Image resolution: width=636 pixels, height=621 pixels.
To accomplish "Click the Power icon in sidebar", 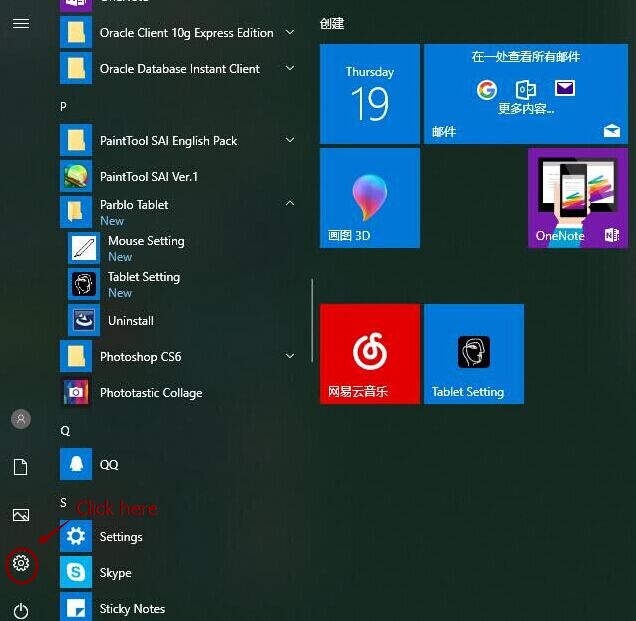I will [x=21, y=611].
